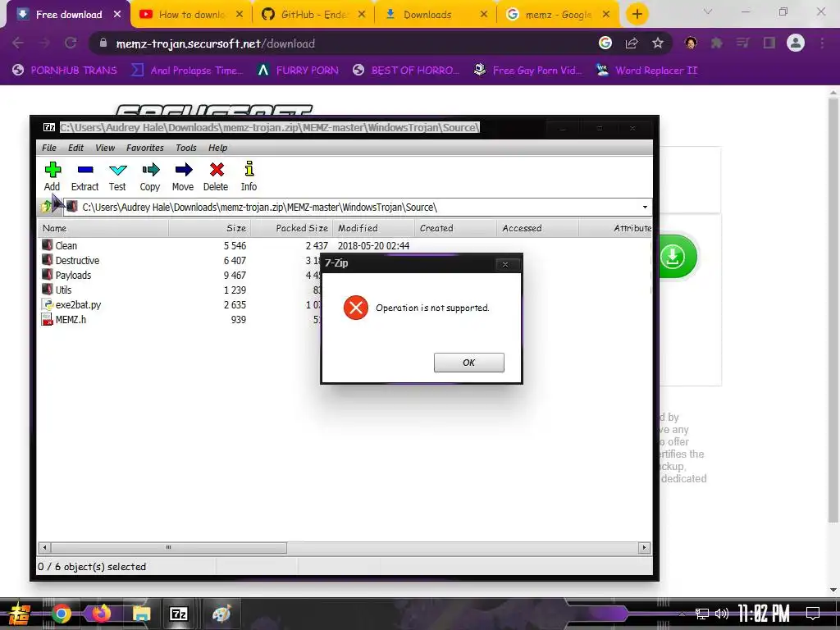Open the File menu in 7-Zip
840x630 pixels.
48,148
